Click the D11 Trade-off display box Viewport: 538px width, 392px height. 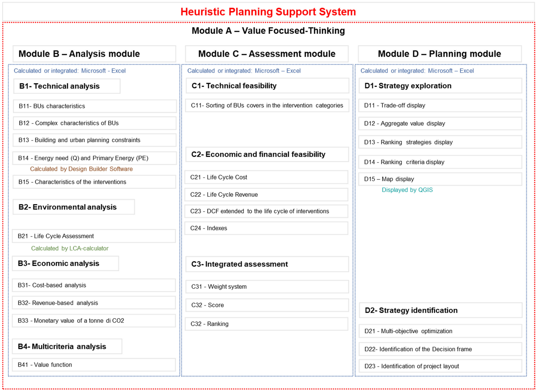(440, 106)
